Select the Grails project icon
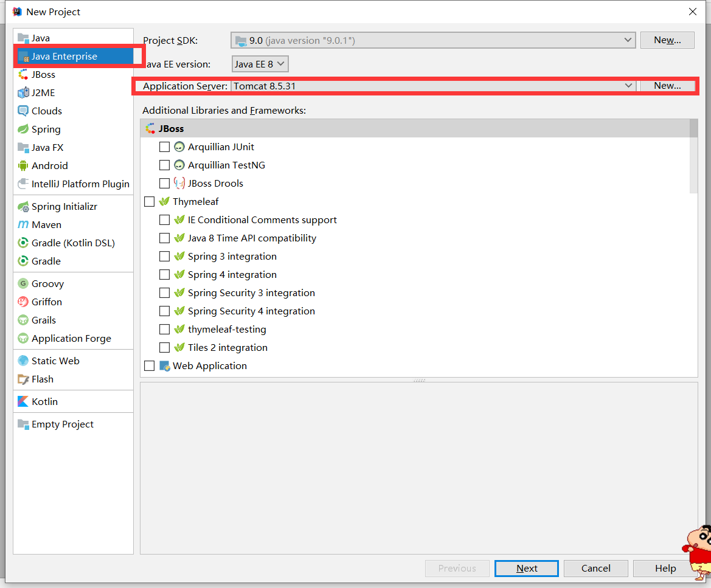The image size is (711, 588). click(x=23, y=320)
